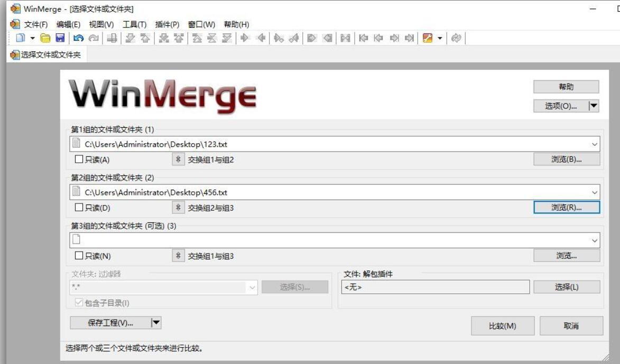Click the Previous File toolbar icon

[x=379, y=38]
